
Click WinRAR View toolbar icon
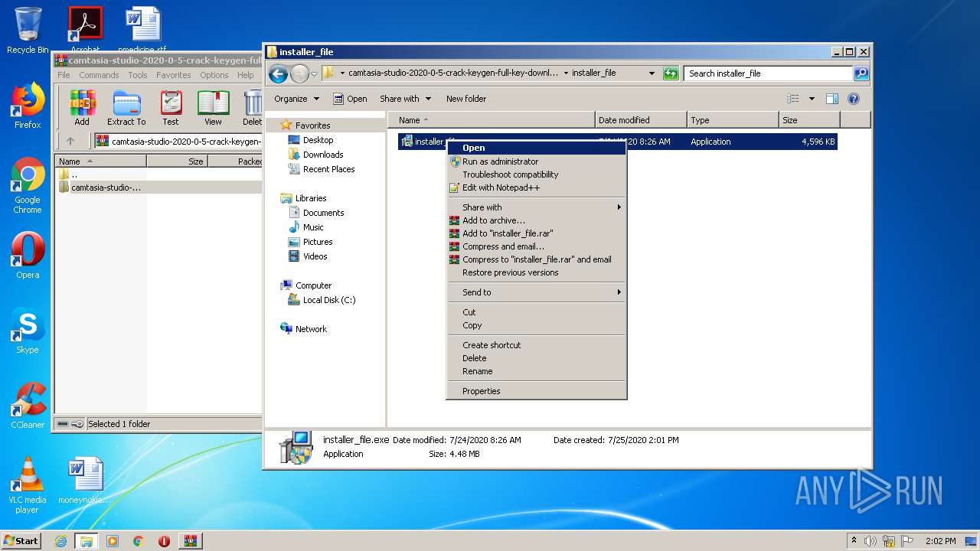point(214,108)
